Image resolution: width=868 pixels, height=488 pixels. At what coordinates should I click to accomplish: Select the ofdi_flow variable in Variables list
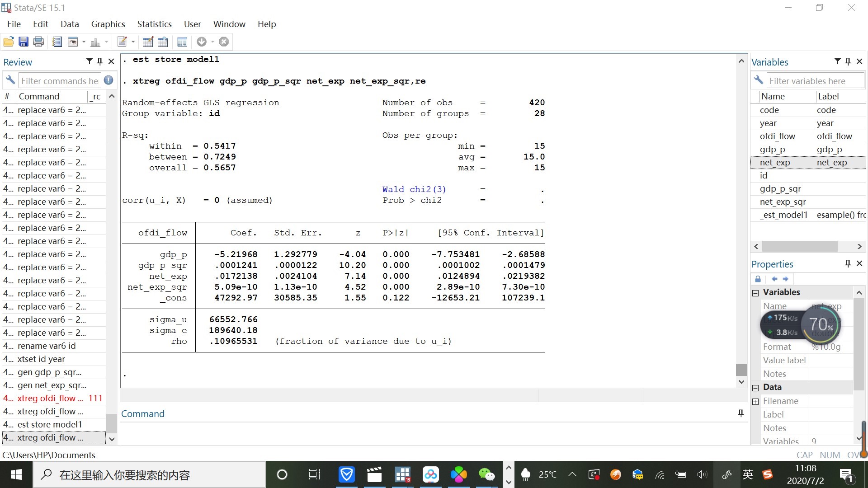point(808,136)
